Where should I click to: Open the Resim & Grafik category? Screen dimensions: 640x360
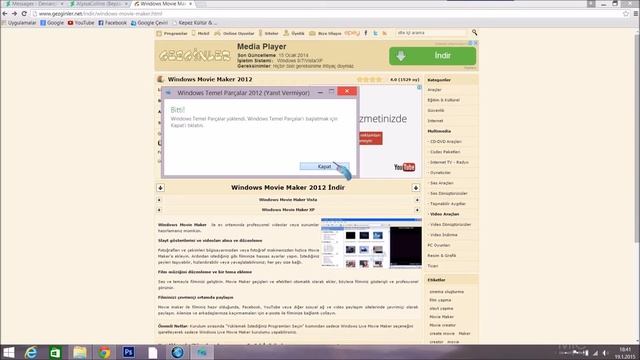tap(442, 256)
